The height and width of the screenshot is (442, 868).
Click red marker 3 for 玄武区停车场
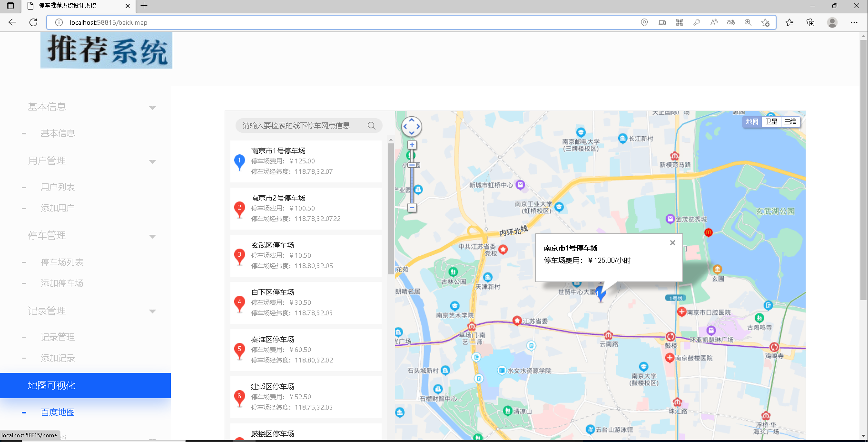click(x=239, y=257)
